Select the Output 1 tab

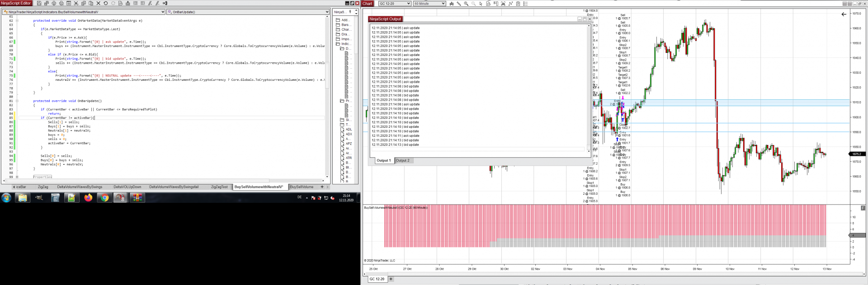[384, 160]
